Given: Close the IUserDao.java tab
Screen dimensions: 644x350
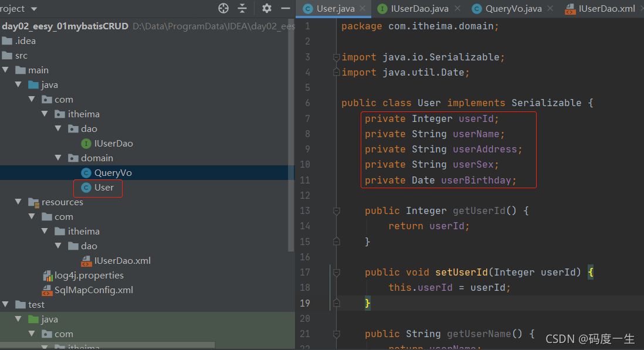Looking at the screenshot, I should [457, 8].
